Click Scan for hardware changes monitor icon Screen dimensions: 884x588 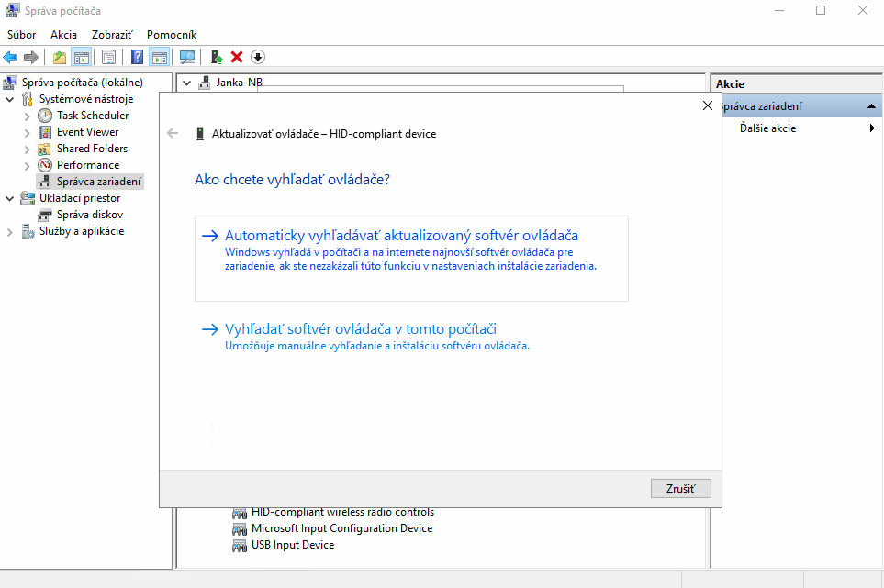pos(187,57)
